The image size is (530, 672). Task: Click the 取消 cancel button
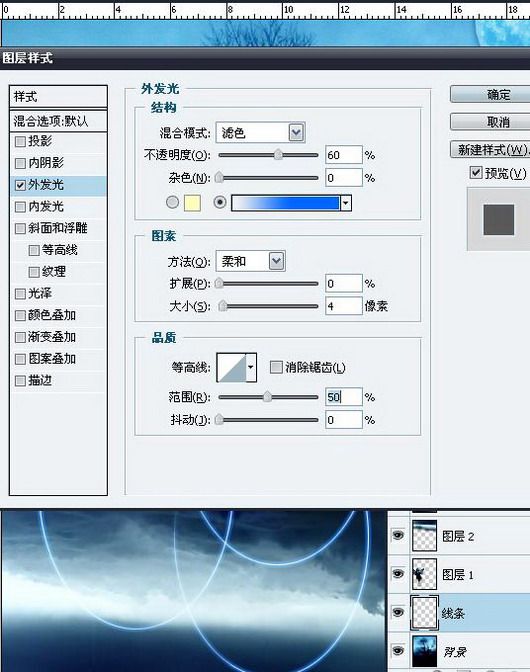(491, 122)
